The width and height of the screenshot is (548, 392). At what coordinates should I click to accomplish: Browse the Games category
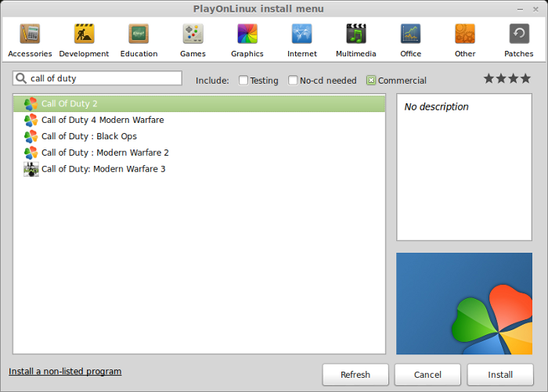click(193, 40)
